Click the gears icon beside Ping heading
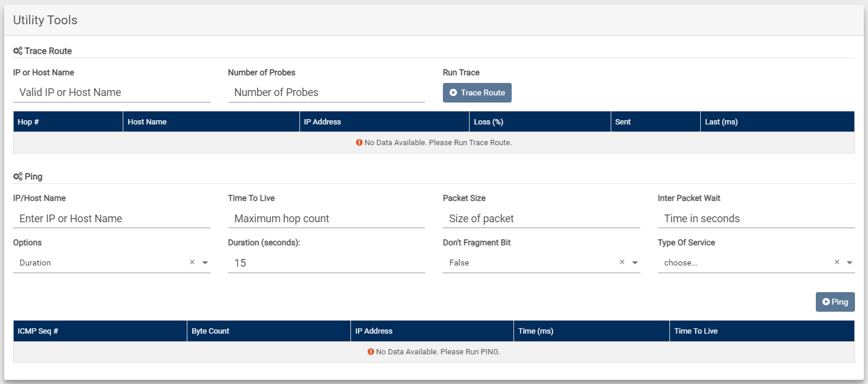This screenshot has height=384, width=868. click(x=18, y=177)
